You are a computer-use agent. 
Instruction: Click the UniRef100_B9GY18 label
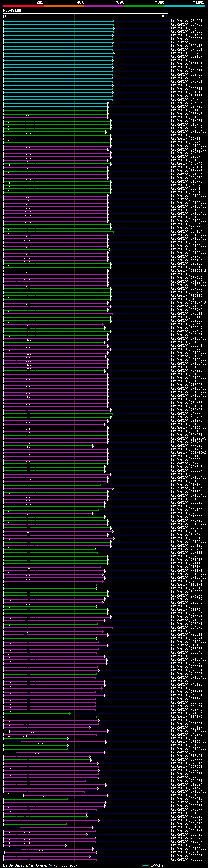[x=187, y=46]
